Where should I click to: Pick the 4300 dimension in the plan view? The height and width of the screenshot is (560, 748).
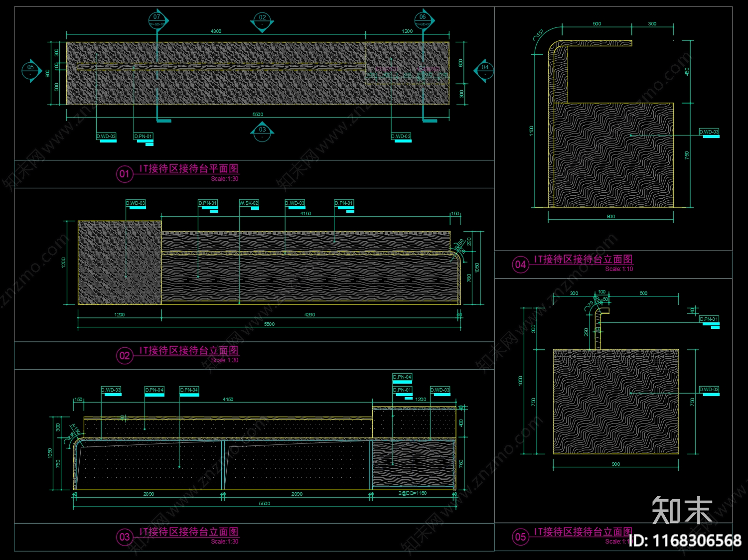[x=216, y=31]
